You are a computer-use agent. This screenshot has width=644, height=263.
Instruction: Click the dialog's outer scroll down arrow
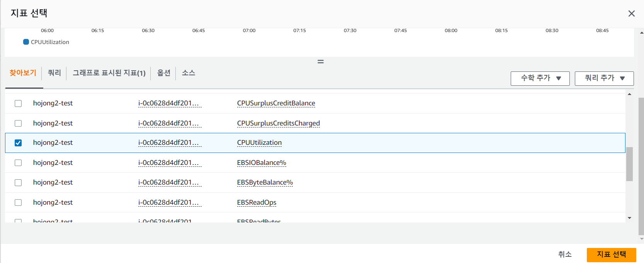(x=641, y=239)
